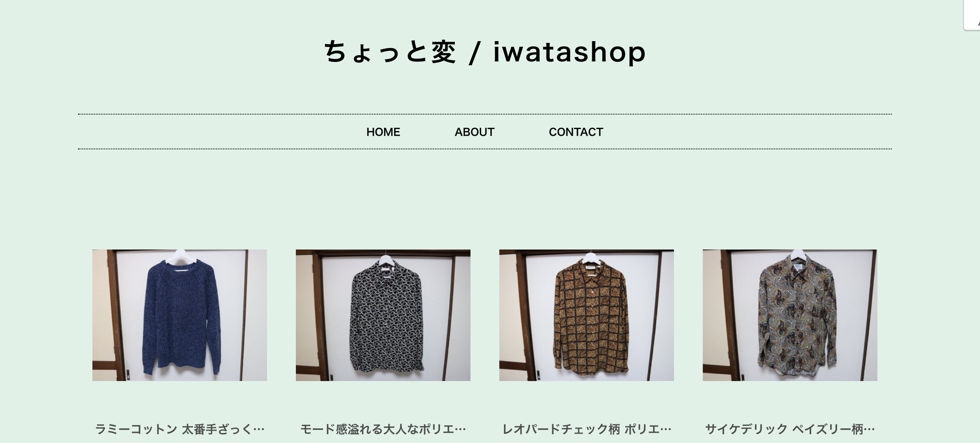Select the ラミーコットン 太番手ざっく product title
Image resolution: width=980 pixels, height=443 pixels.
click(x=180, y=429)
